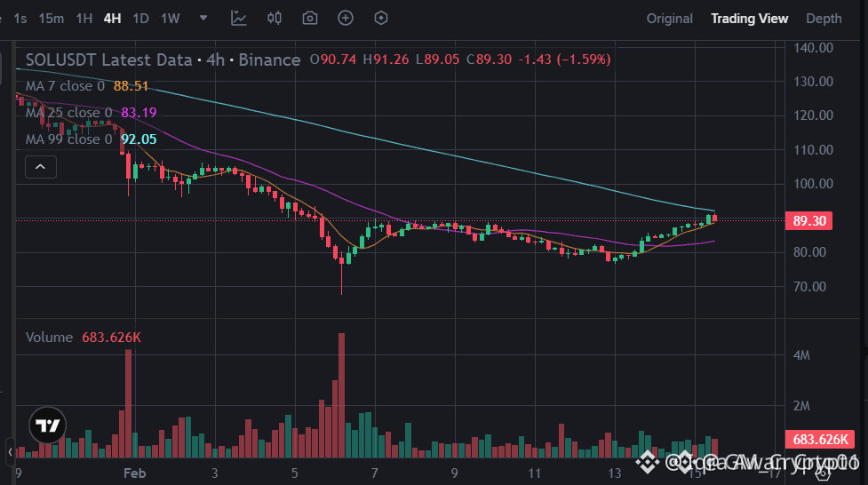Image resolution: width=868 pixels, height=485 pixels.
Task: Click the MA 25 value 83.19
Action: [139, 113]
